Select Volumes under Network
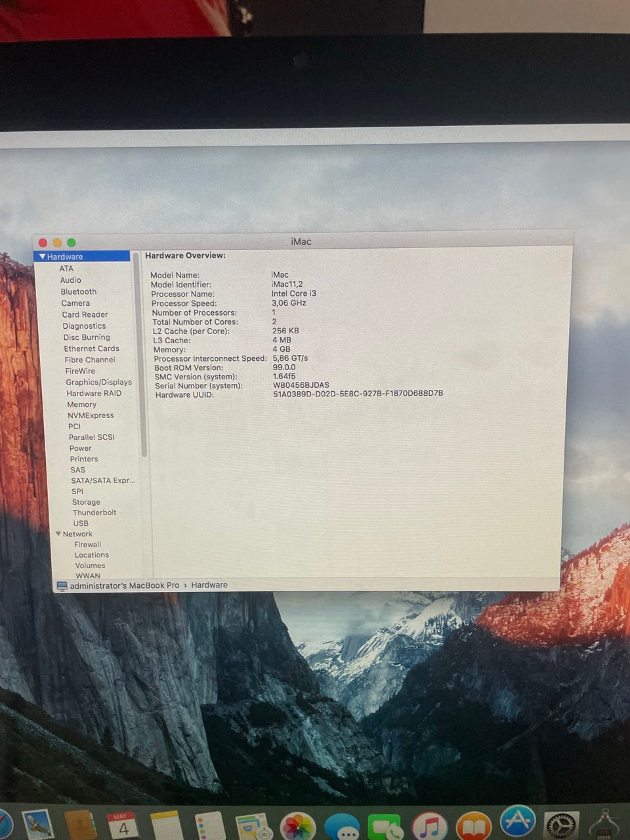The width and height of the screenshot is (630, 840). tap(90, 566)
